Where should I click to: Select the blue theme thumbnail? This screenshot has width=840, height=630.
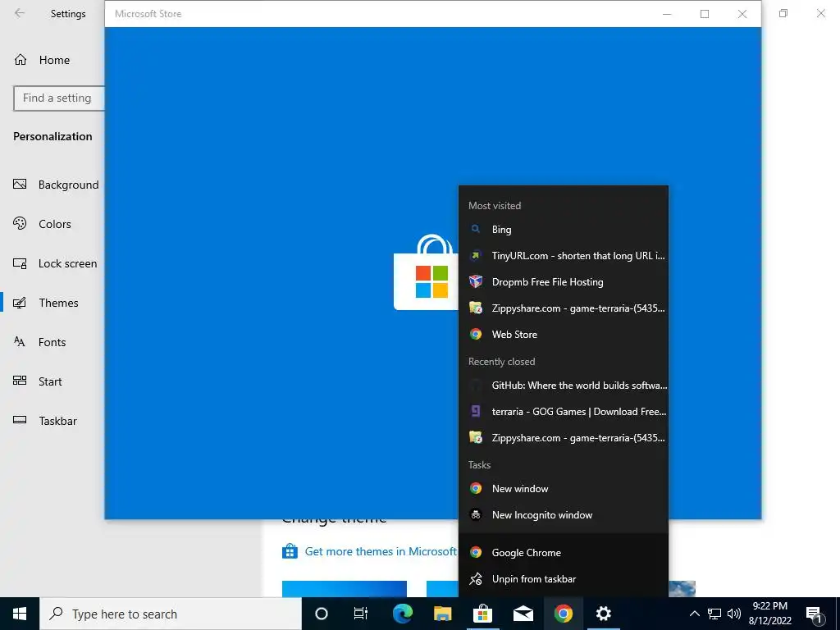point(344,589)
